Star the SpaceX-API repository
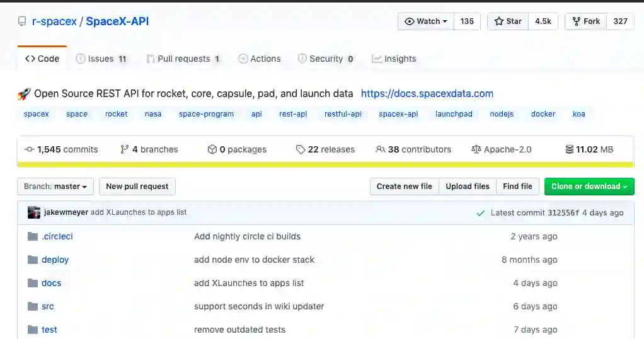 (508, 21)
